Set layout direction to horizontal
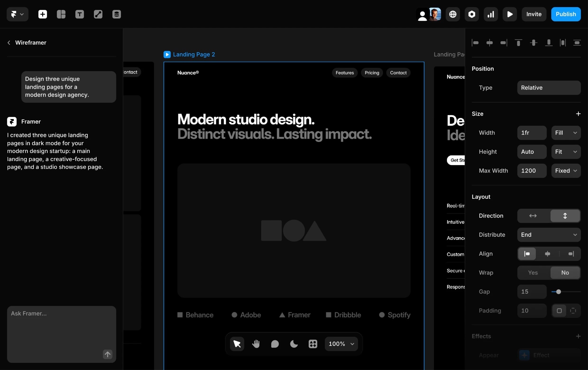This screenshot has width=588, height=370. tap(533, 216)
